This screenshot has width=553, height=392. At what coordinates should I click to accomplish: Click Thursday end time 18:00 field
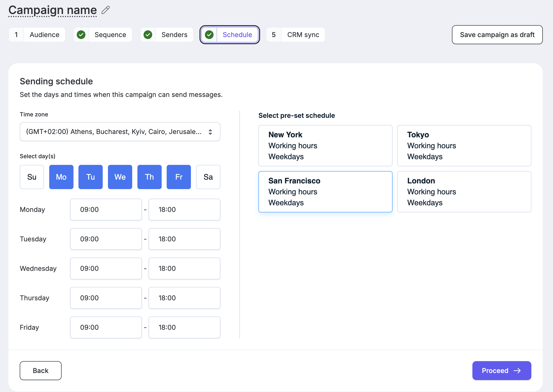(184, 298)
